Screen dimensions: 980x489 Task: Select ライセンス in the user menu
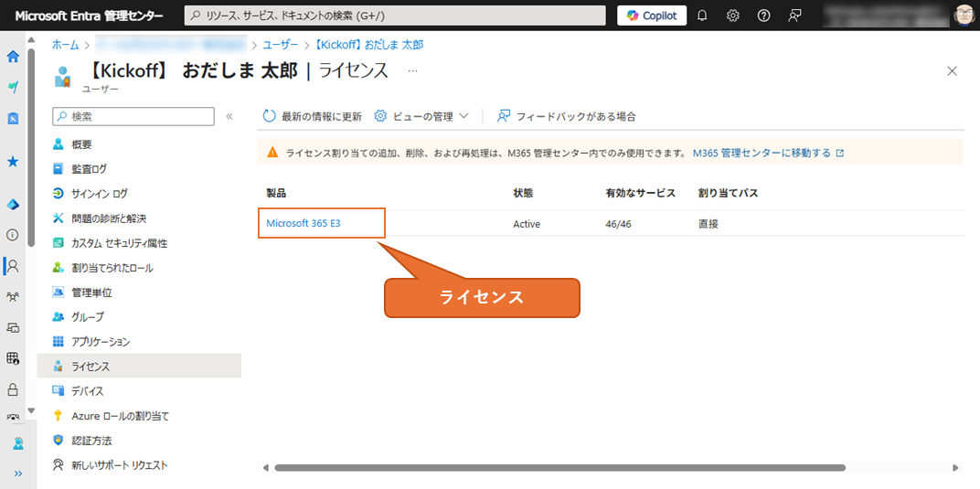click(x=139, y=366)
